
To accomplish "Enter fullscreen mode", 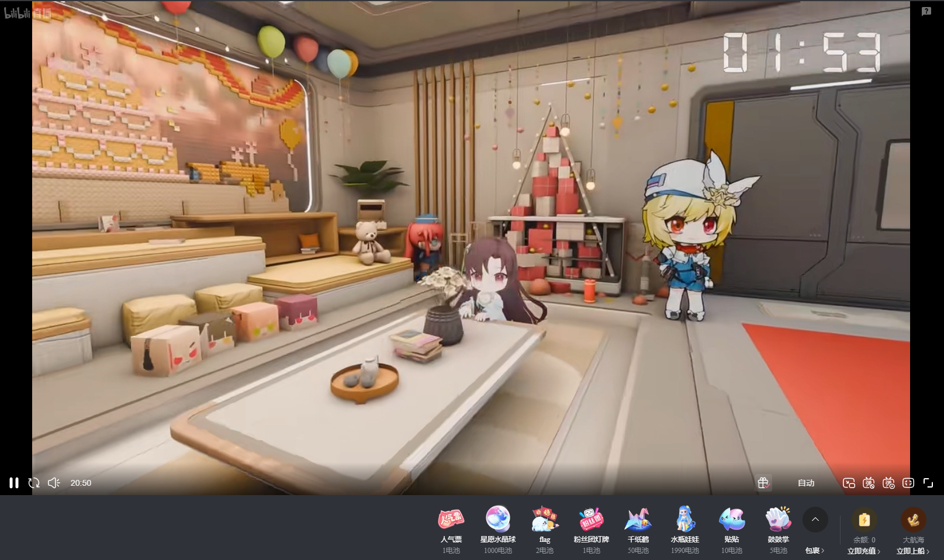I will [x=928, y=483].
